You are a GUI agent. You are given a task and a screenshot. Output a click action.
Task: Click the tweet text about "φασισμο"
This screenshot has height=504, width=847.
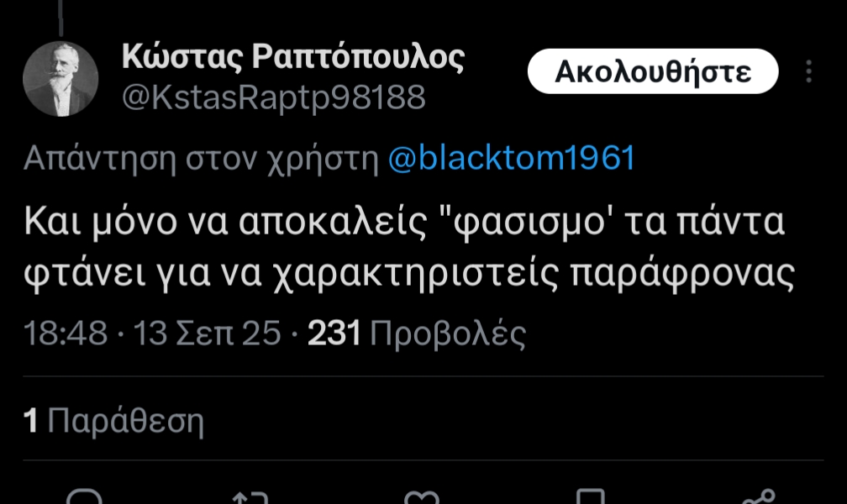[409, 249]
